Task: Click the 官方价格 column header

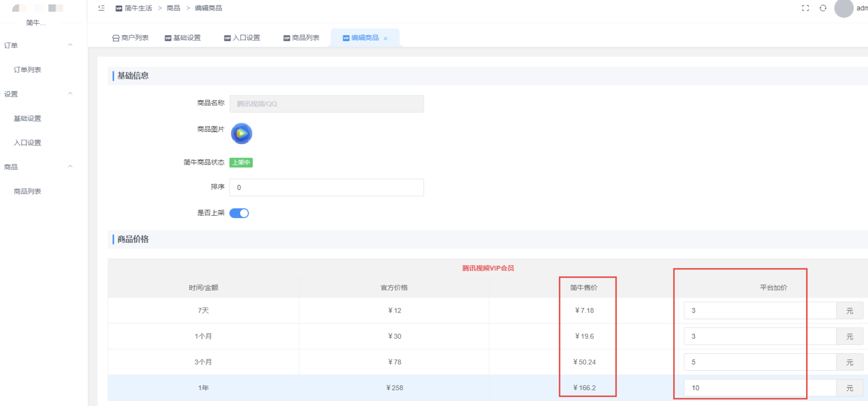Action: (394, 288)
